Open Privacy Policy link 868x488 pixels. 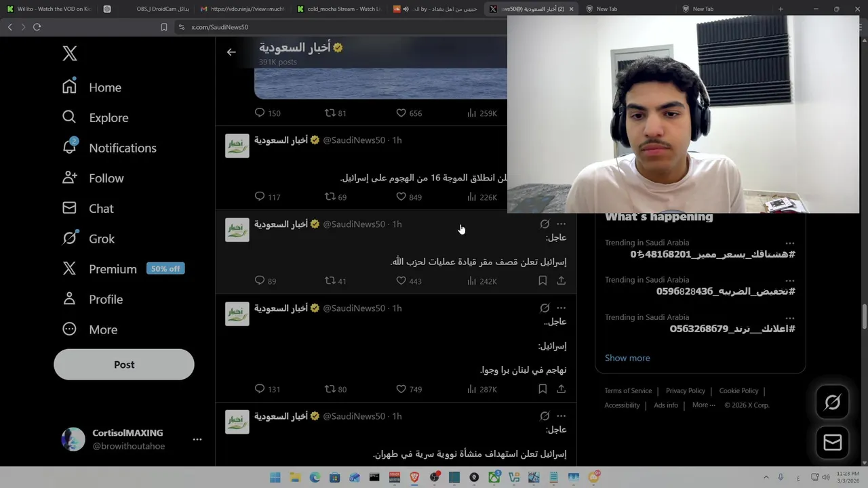click(x=686, y=390)
